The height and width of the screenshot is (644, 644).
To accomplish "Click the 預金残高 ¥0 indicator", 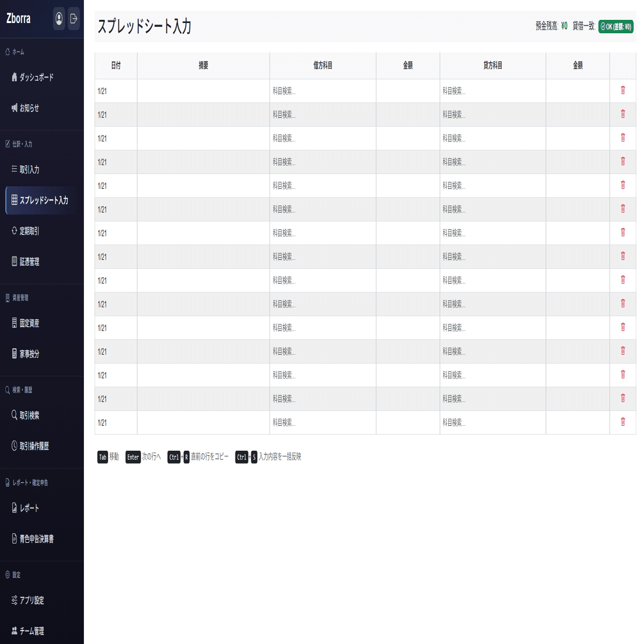I will click(551, 26).
